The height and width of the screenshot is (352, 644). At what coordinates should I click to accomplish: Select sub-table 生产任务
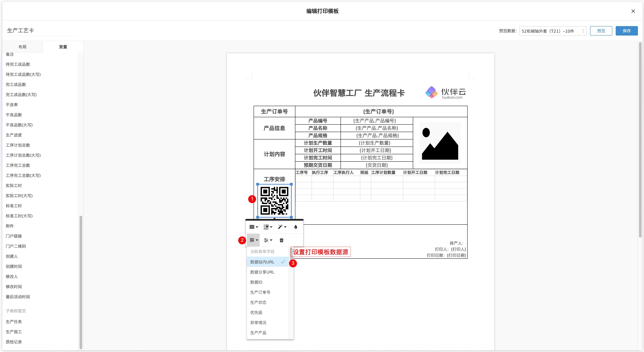[x=14, y=322]
